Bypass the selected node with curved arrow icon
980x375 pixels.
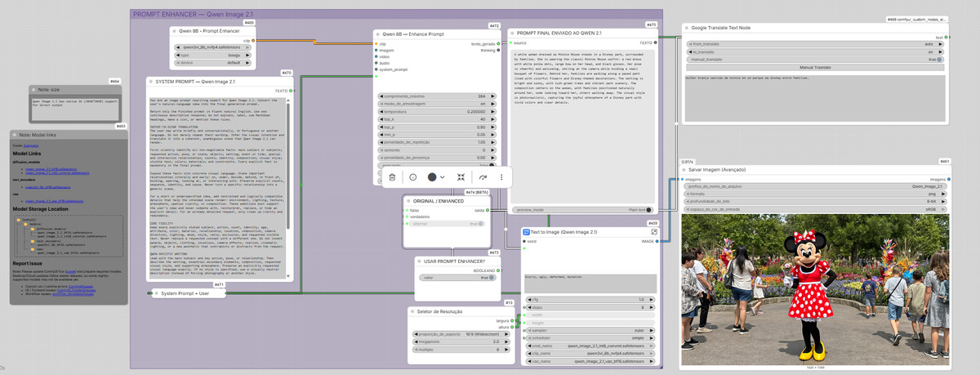pyautogui.click(x=482, y=177)
